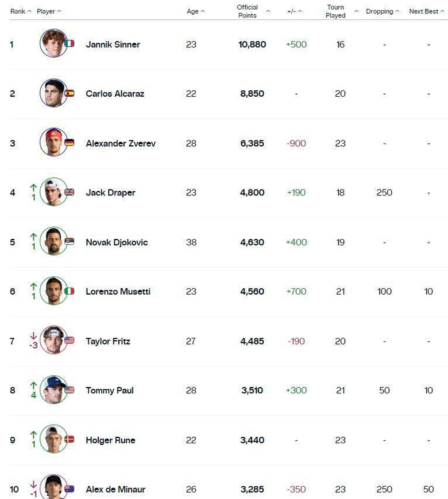This screenshot has height=499, width=448.
Task: Sort by Dropping points column
Action: tap(382, 12)
